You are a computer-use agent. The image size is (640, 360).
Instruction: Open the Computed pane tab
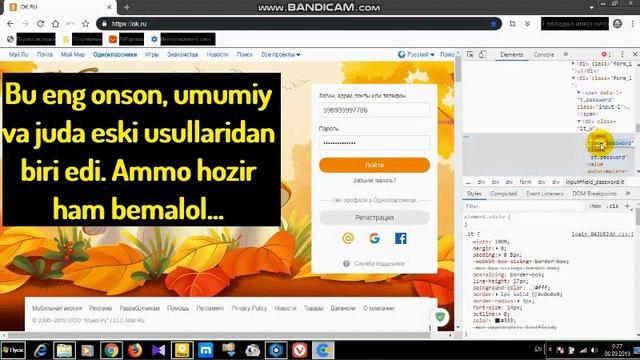point(504,193)
